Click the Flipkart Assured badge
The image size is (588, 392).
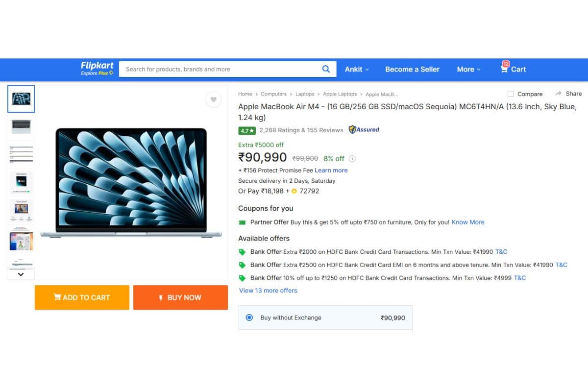pyautogui.click(x=364, y=130)
